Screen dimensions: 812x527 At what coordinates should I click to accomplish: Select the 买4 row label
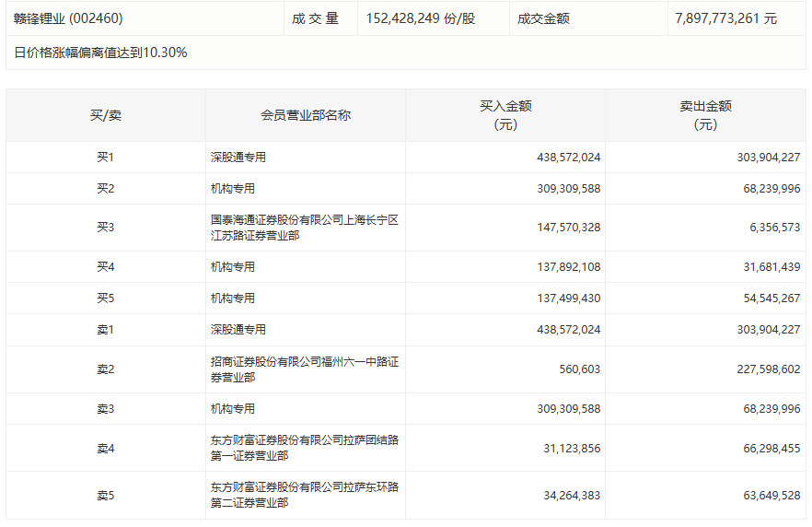(106, 267)
